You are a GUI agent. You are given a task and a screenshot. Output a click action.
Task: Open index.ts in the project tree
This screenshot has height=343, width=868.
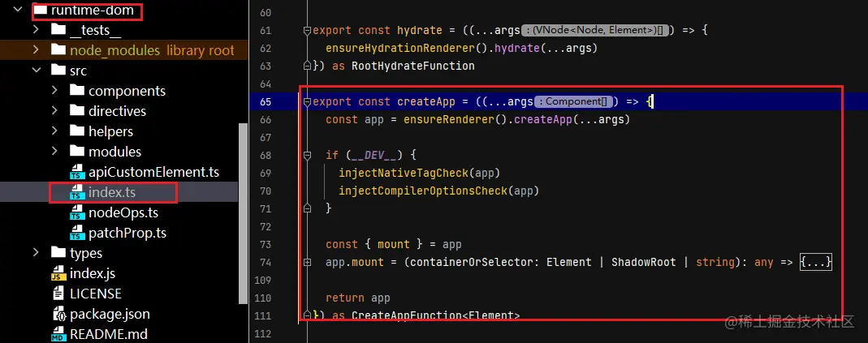coord(112,192)
